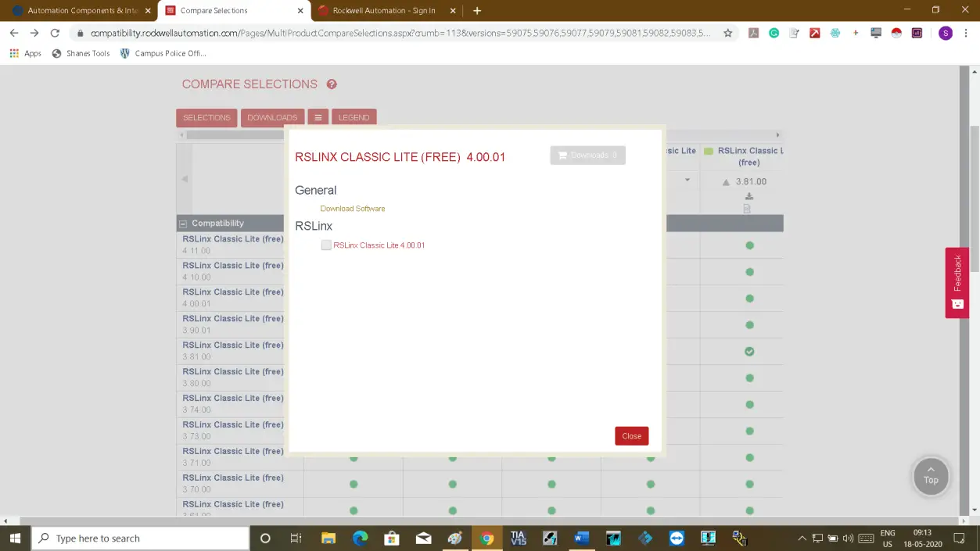Open Campus Police bookmark
Image resolution: width=980 pixels, height=551 pixels.
(x=163, y=53)
